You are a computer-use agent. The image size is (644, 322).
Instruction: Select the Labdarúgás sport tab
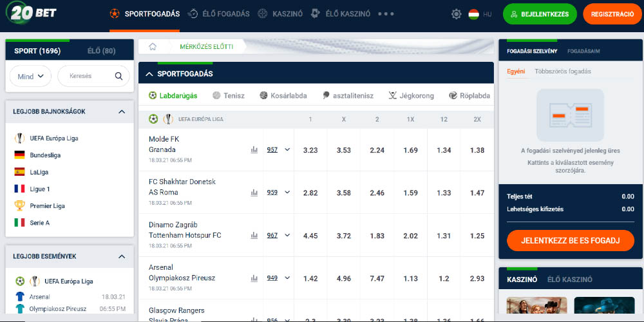tap(173, 96)
